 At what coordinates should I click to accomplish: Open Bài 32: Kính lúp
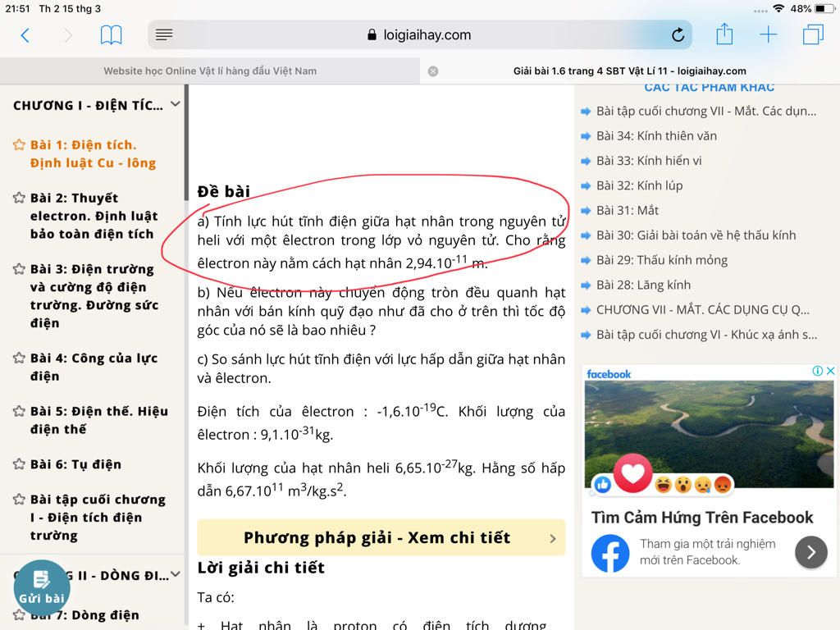tap(640, 185)
